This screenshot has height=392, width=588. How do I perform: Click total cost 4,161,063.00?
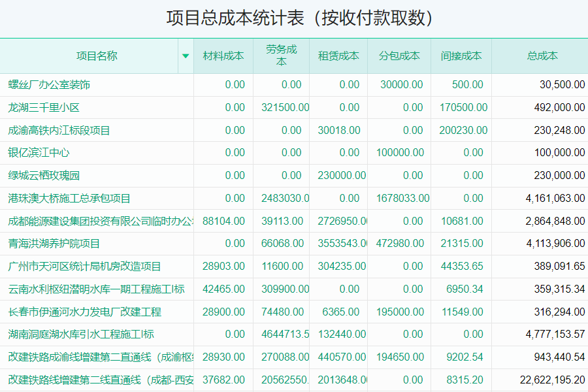pos(555,199)
